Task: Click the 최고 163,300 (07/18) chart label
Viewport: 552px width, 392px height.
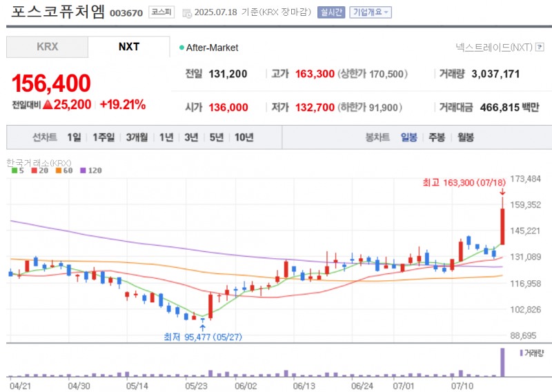Action: coord(464,182)
